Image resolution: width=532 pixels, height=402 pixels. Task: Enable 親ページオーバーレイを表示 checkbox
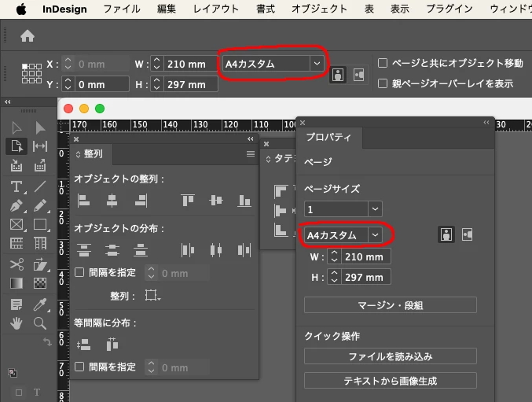383,83
